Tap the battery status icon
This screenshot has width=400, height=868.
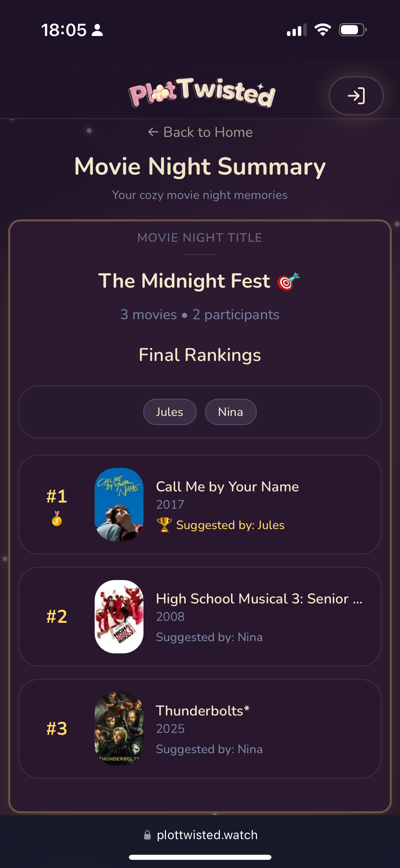coord(353,30)
